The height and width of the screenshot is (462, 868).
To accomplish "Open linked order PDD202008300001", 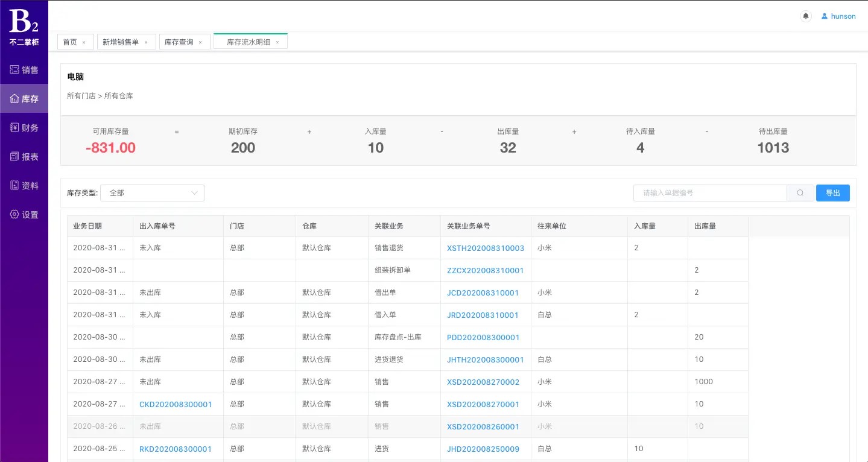I will (x=483, y=337).
